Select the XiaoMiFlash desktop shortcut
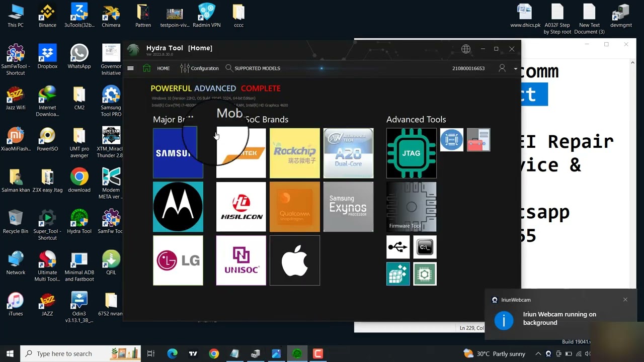Image resolution: width=644 pixels, height=362 pixels. click(16, 139)
